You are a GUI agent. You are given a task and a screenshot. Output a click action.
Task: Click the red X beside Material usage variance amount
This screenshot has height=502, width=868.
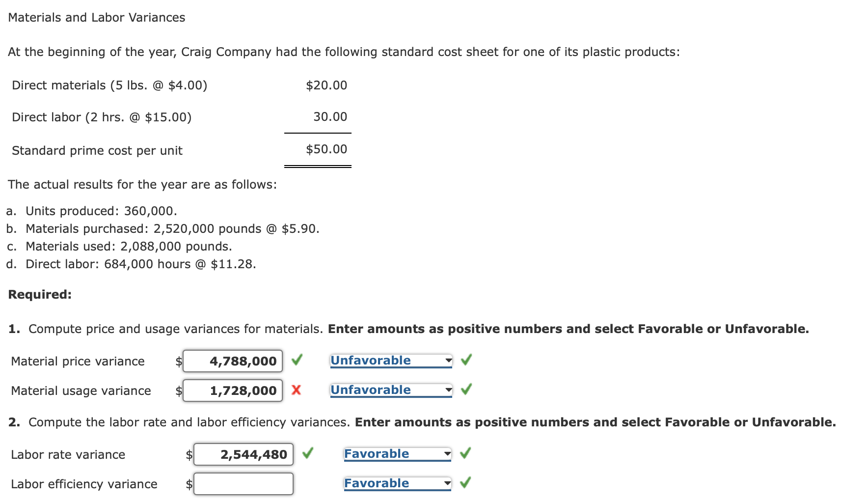tap(296, 390)
